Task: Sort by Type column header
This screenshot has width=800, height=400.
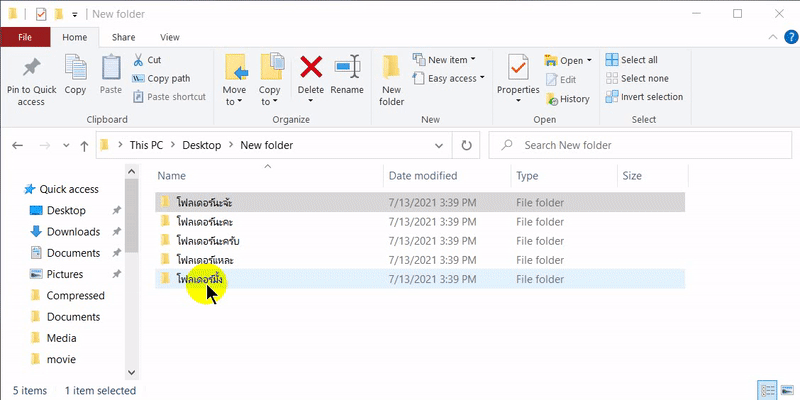Action: (527, 176)
